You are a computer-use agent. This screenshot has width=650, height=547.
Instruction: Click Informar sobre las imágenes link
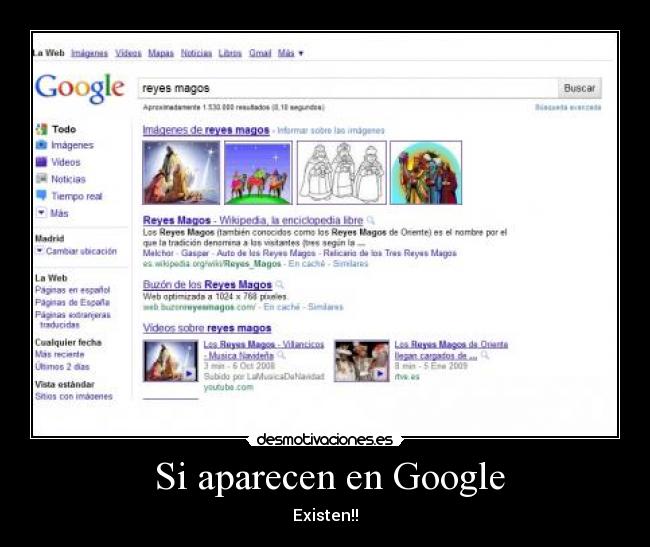(331, 131)
